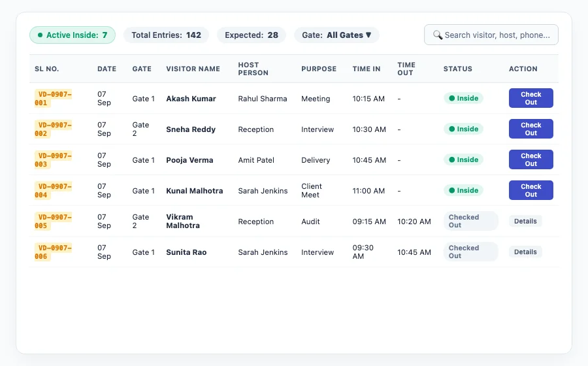The width and height of the screenshot is (588, 366).
Task: Click the Inside status of Sneha Reddy
Action: tap(463, 129)
